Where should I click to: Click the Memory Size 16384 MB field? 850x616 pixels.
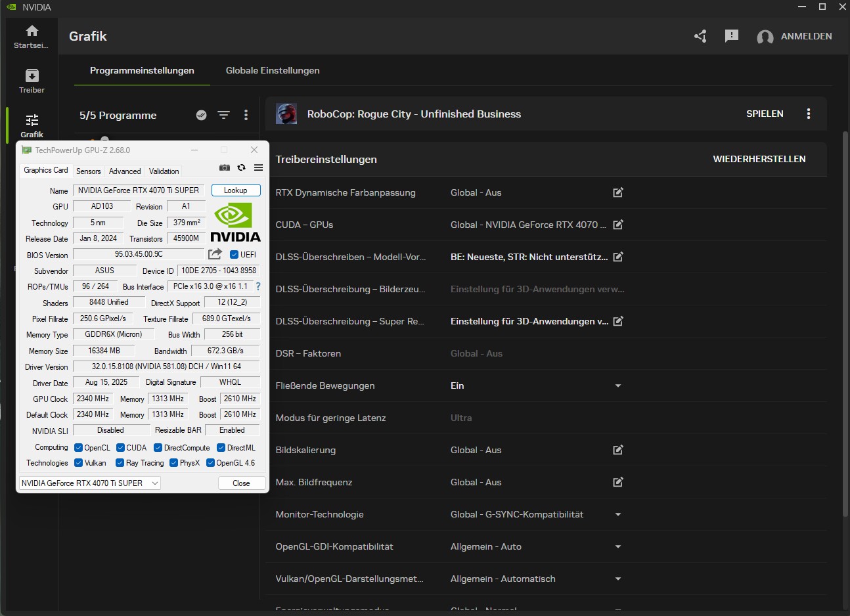pyautogui.click(x=104, y=351)
